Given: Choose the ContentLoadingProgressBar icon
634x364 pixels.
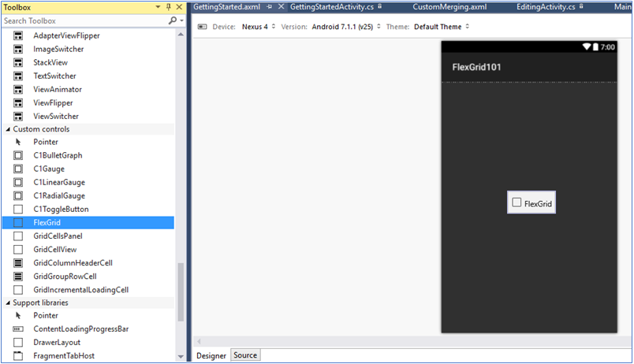Looking at the screenshot, I should [x=18, y=329].
